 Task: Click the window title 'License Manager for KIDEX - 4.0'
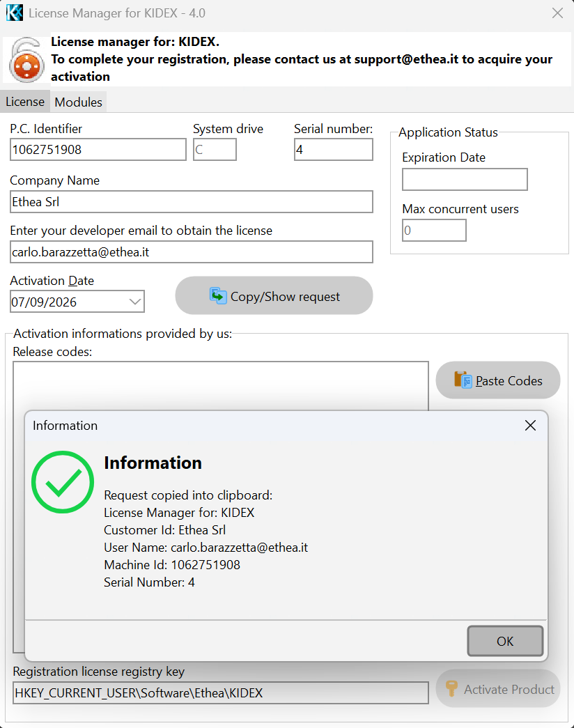pos(117,13)
